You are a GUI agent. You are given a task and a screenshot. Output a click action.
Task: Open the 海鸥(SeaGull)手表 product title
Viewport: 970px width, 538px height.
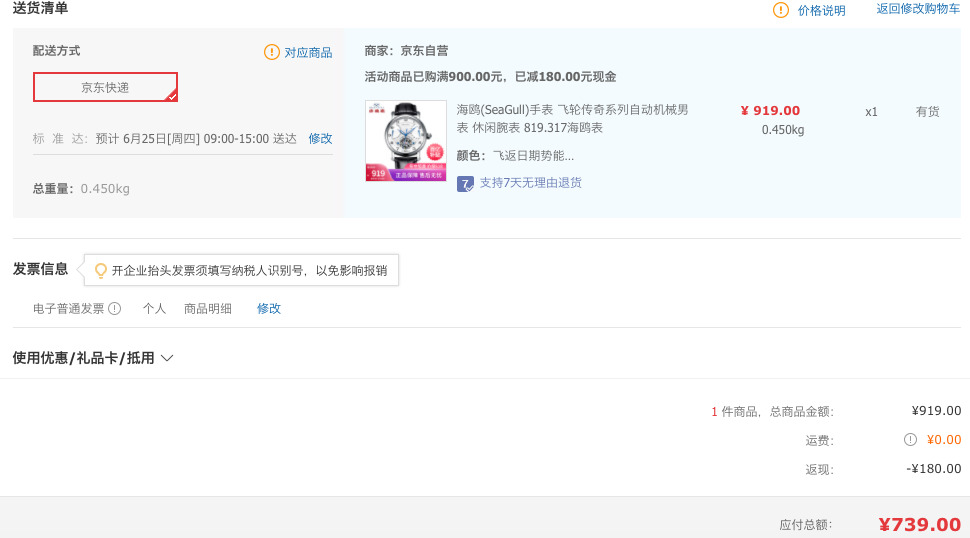[572, 119]
